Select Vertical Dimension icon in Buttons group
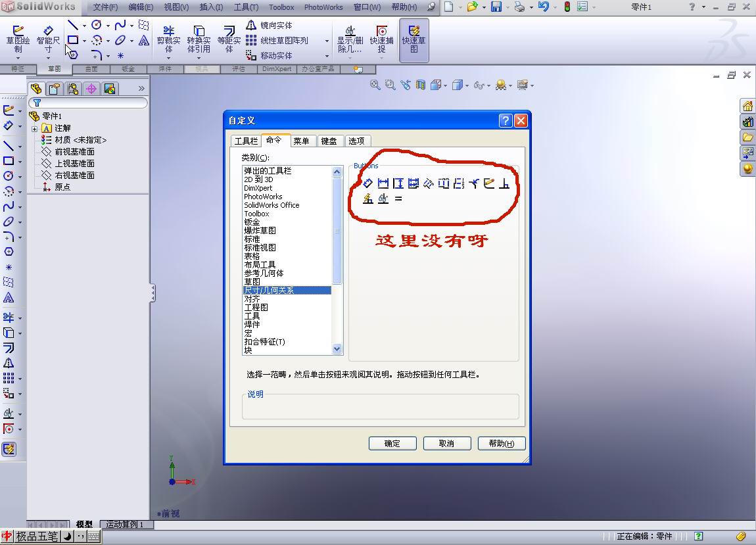This screenshot has height=545, width=756. [x=398, y=183]
